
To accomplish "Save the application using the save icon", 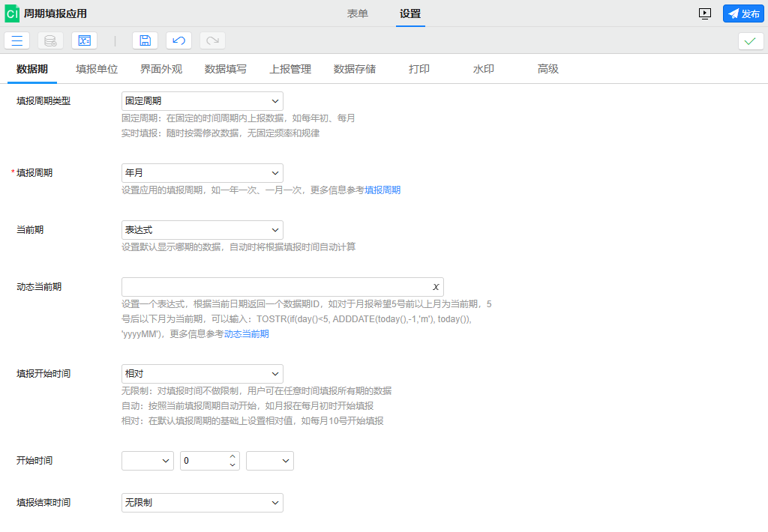I will (145, 40).
